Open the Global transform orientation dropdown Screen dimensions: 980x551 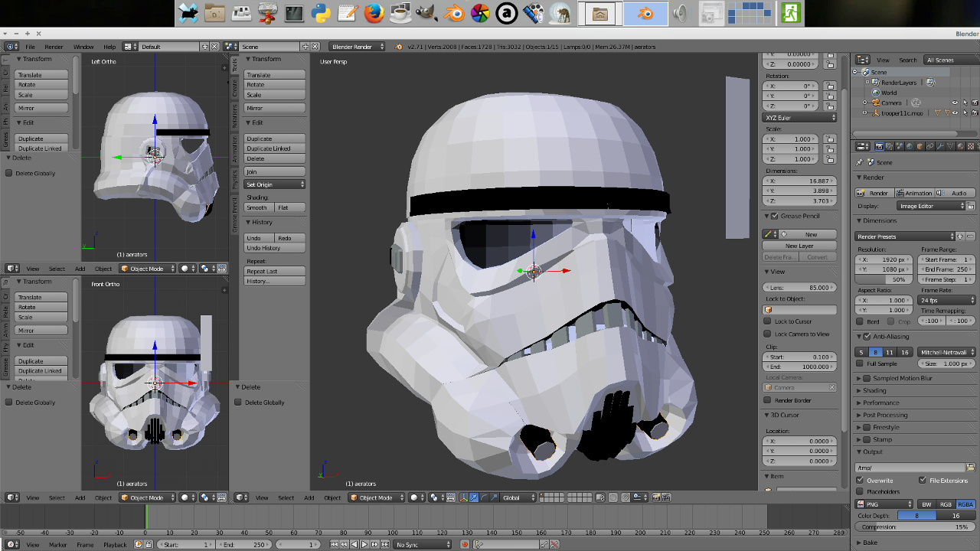tap(518, 497)
